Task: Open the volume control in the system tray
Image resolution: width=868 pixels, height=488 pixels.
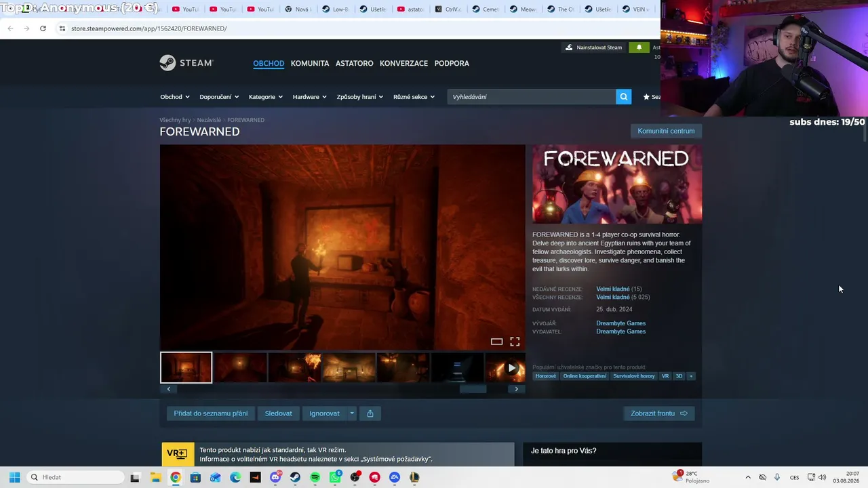Action: [823, 477]
